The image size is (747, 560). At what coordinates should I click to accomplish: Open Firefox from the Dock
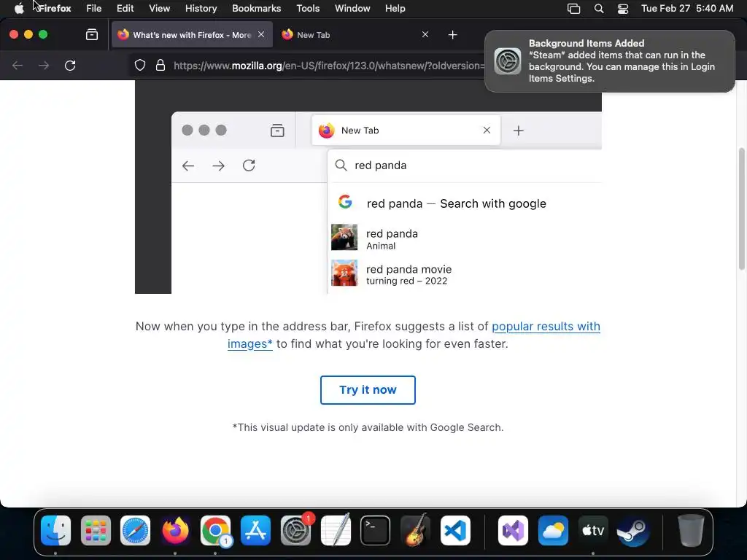pos(175,531)
